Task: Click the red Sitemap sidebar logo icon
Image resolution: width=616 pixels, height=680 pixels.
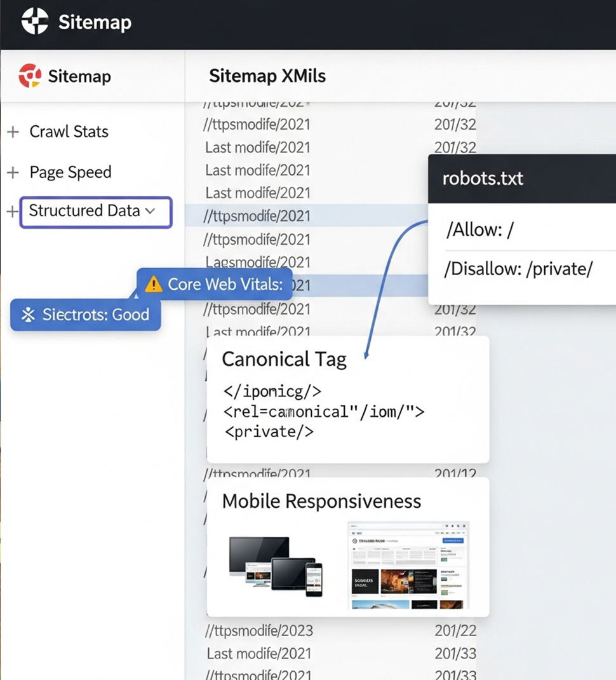Action: coord(30,76)
